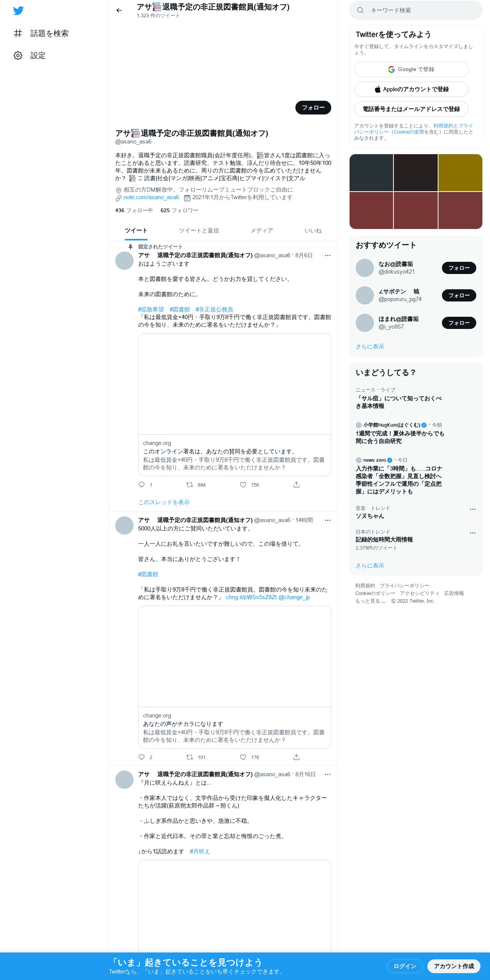This screenshot has height=980, width=490.
Task: Open more options for 記録的短時間大雨情報 trend
Action: tap(472, 533)
